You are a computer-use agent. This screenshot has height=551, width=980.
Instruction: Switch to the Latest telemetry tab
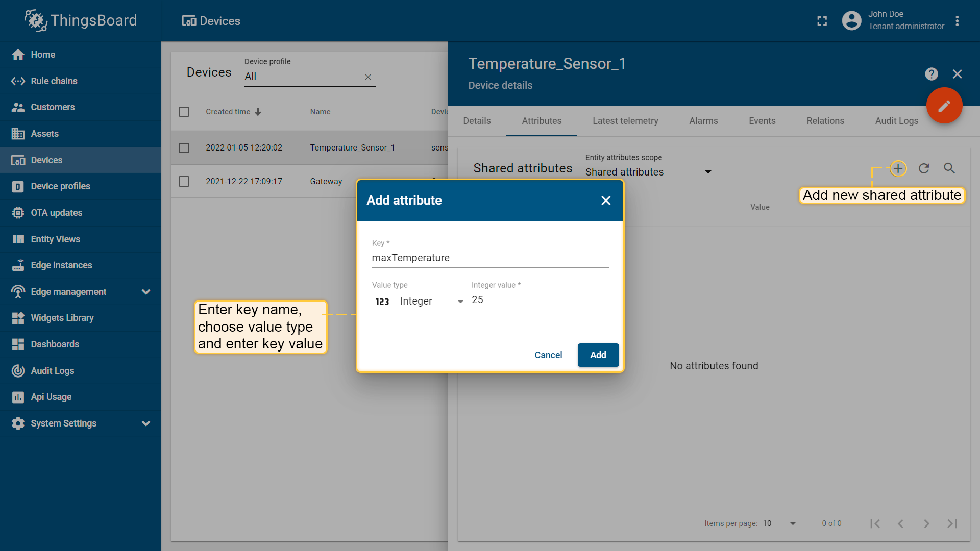(625, 121)
